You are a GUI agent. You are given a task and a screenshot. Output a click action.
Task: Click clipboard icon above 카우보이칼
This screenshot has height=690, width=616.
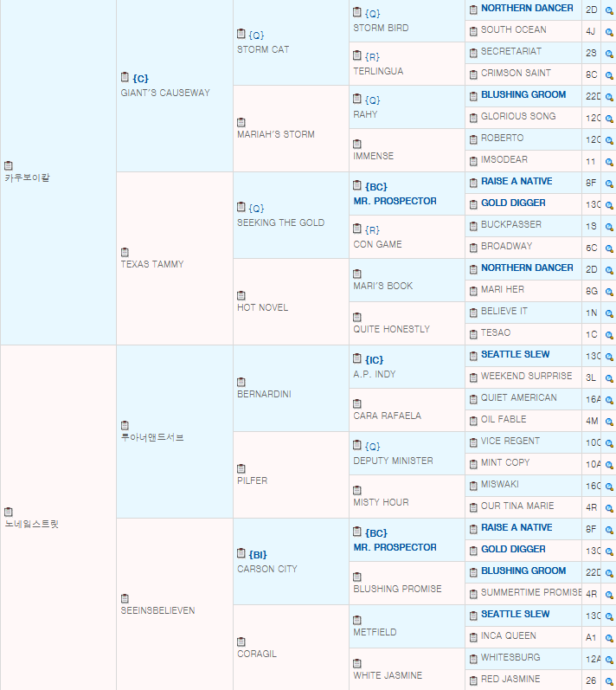pos(9,165)
